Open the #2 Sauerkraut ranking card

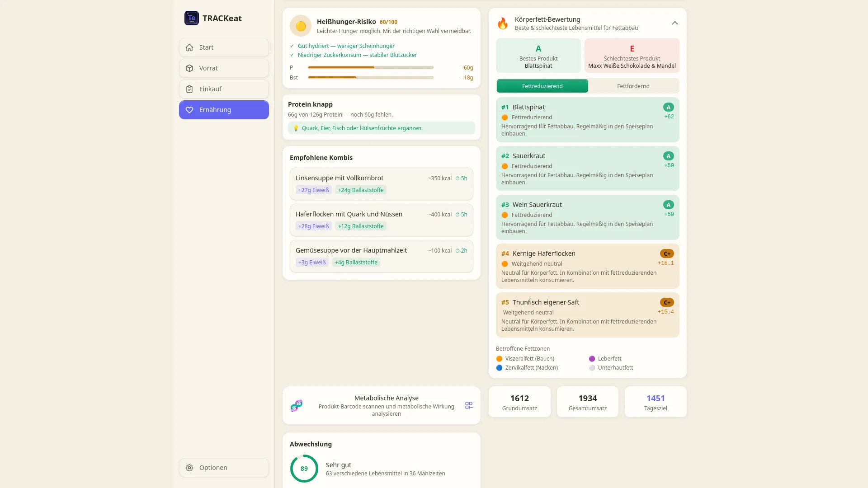(588, 169)
